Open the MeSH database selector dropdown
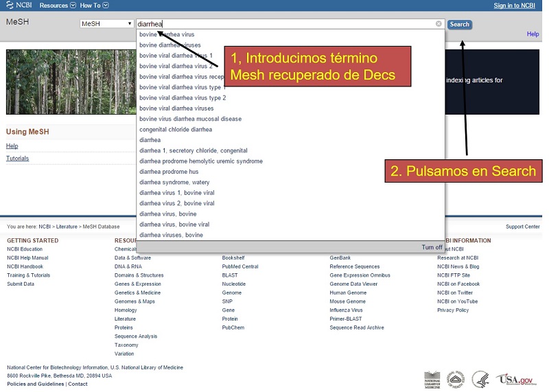The image size is (549, 392). 106,24
